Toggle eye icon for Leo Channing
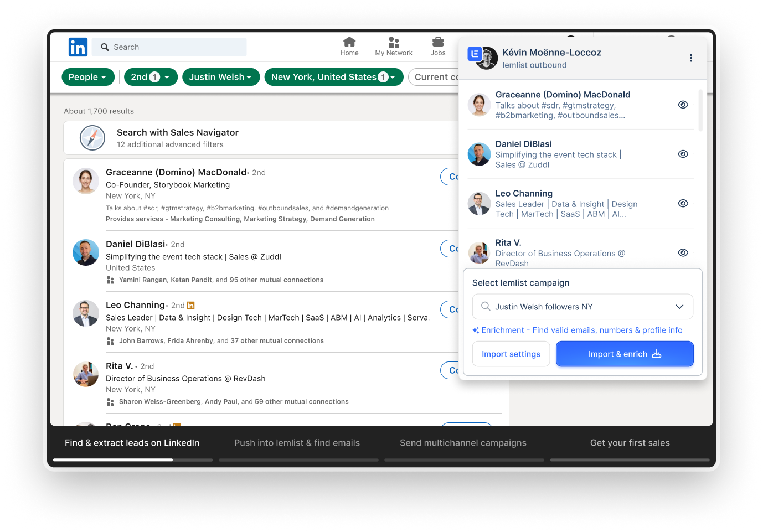 pyautogui.click(x=683, y=203)
